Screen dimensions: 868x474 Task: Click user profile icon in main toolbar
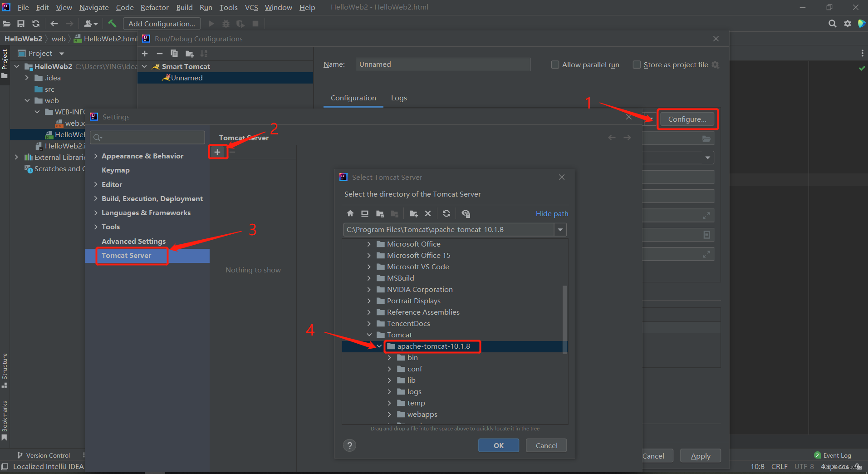(x=90, y=24)
